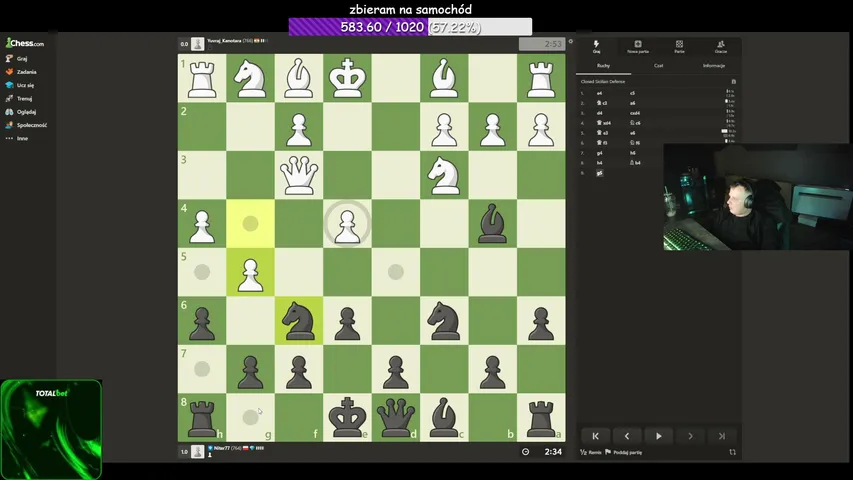Select move 1 c5 in the move list
Screen dimensions: 853x480
point(632,93)
